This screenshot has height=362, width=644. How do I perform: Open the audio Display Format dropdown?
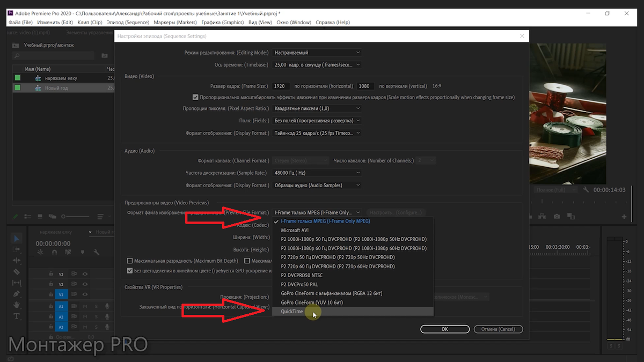tap(317, 185)
